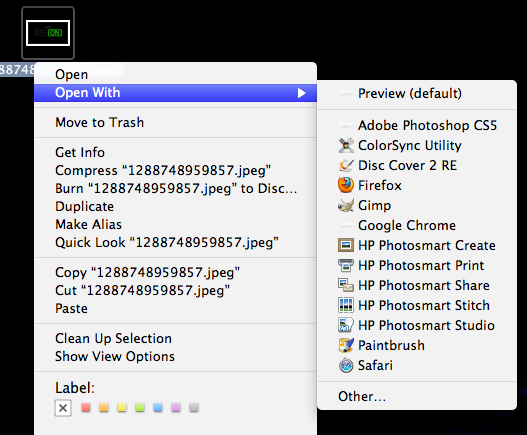This screenshot has width=527, height=435.
Task: Open with Paintbrush label
Action: tap(391, 346)
